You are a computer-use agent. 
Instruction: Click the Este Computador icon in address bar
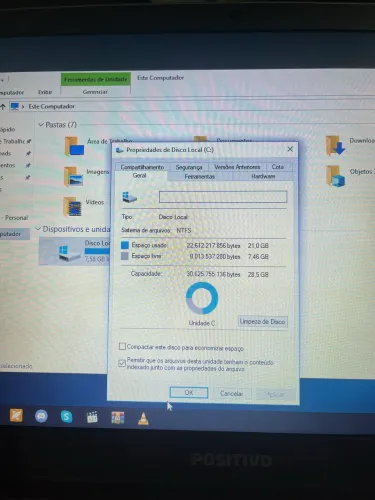14,106
